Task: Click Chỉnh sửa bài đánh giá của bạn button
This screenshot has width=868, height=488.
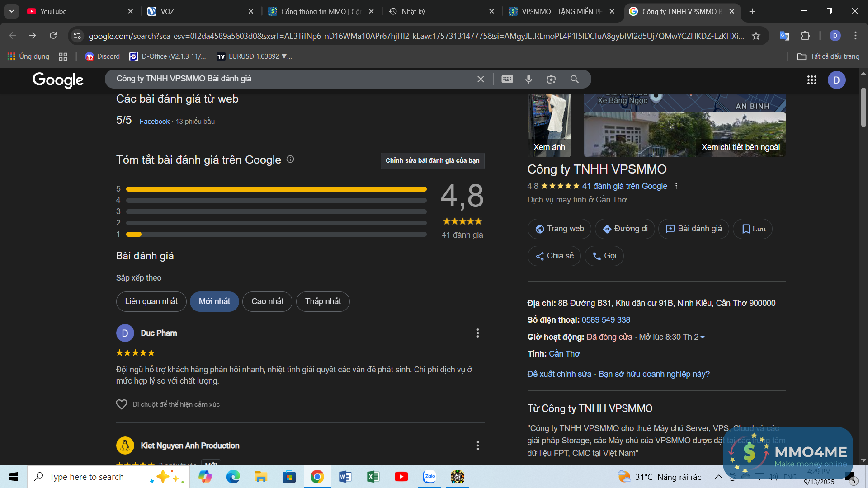Action: pos(432,160)
